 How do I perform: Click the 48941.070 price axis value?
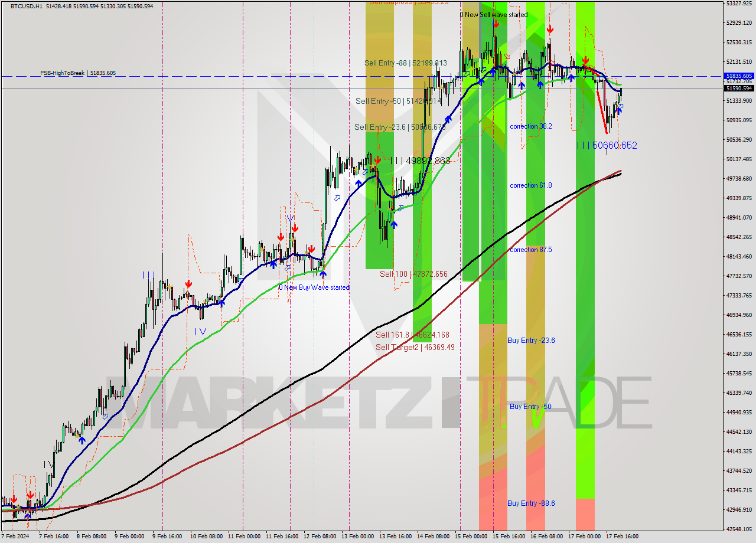click(x=739, y=218)
